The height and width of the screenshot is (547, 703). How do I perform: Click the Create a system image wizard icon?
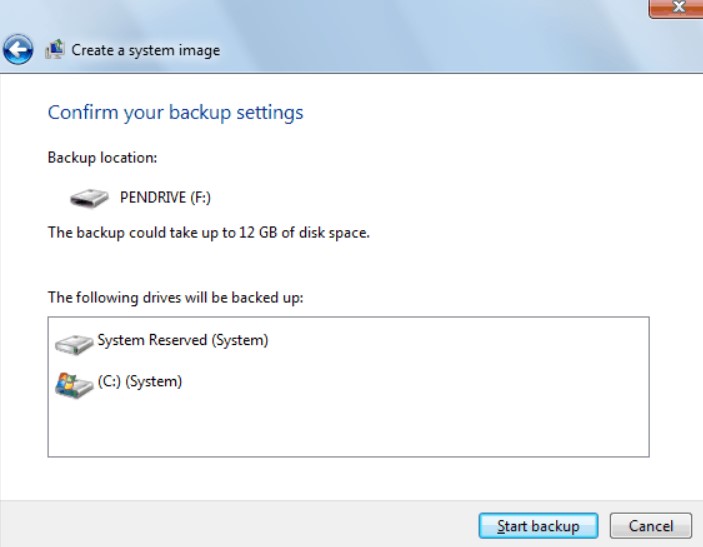coord(54,49)
